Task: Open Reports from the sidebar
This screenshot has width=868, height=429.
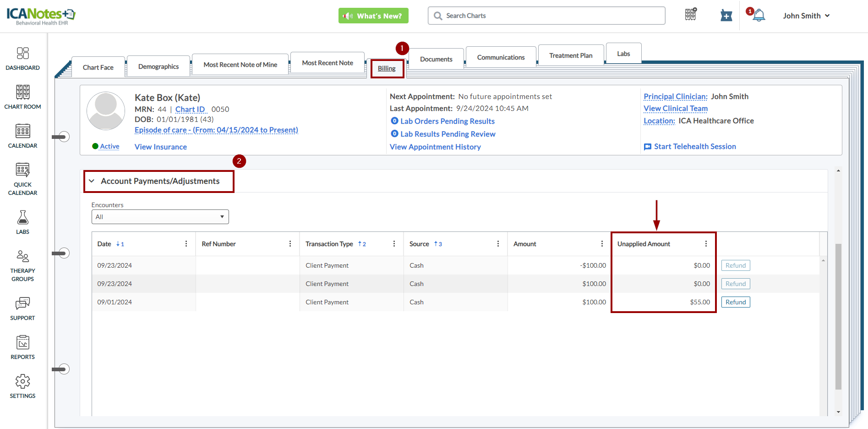Action: 22,347
